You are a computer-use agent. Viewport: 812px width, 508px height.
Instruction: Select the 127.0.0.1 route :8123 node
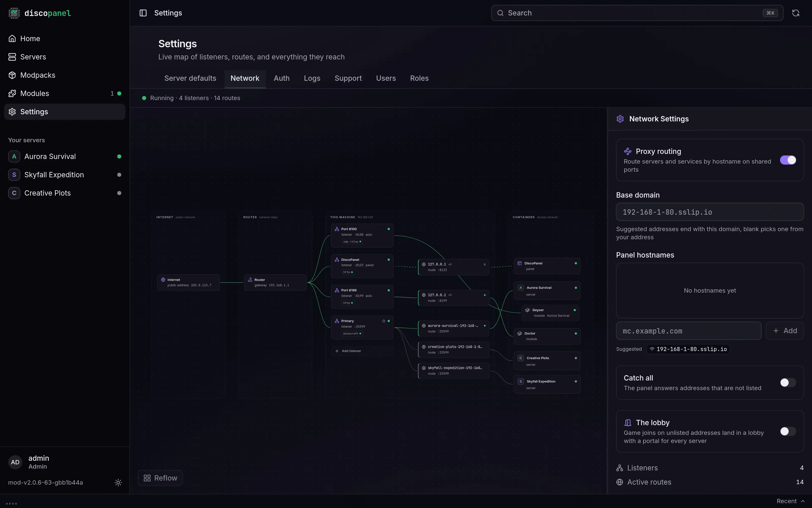453,267
